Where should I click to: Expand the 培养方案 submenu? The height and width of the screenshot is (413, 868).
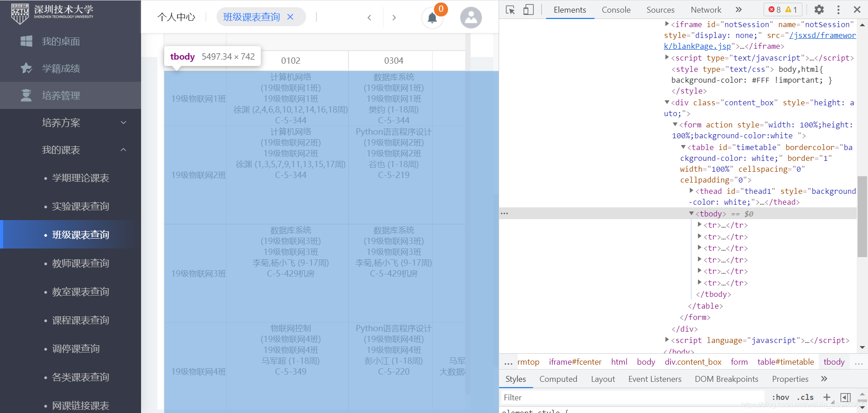(123, 122)
